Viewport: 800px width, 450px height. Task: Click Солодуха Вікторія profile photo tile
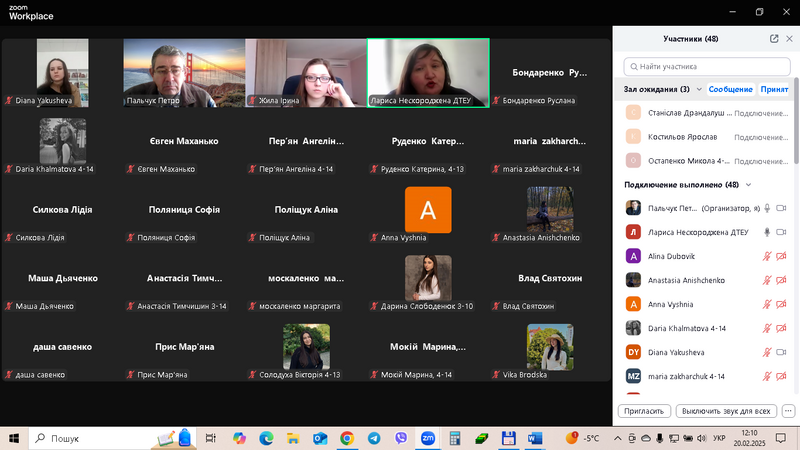click(x=306, y=346)
